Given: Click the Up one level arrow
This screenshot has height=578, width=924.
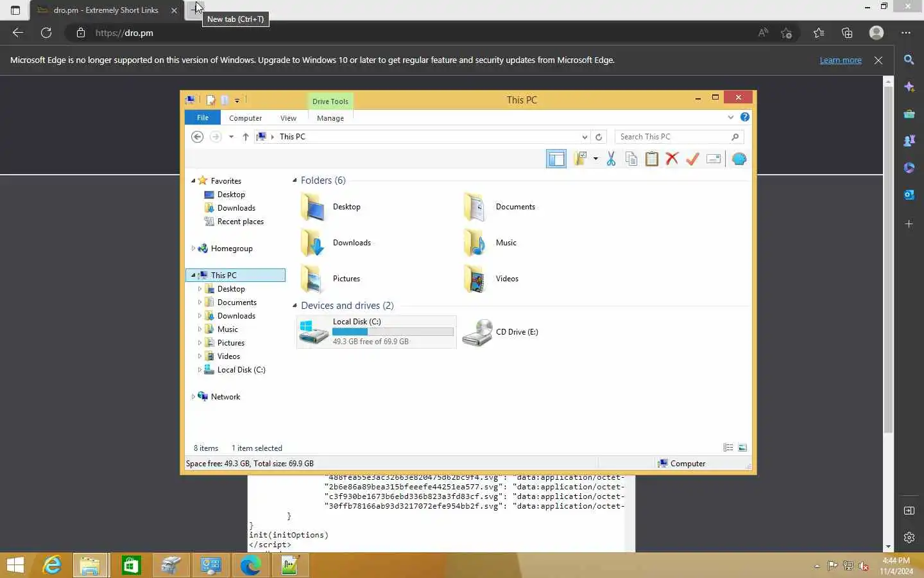Looking at the screenshot, I should [246, 137].
